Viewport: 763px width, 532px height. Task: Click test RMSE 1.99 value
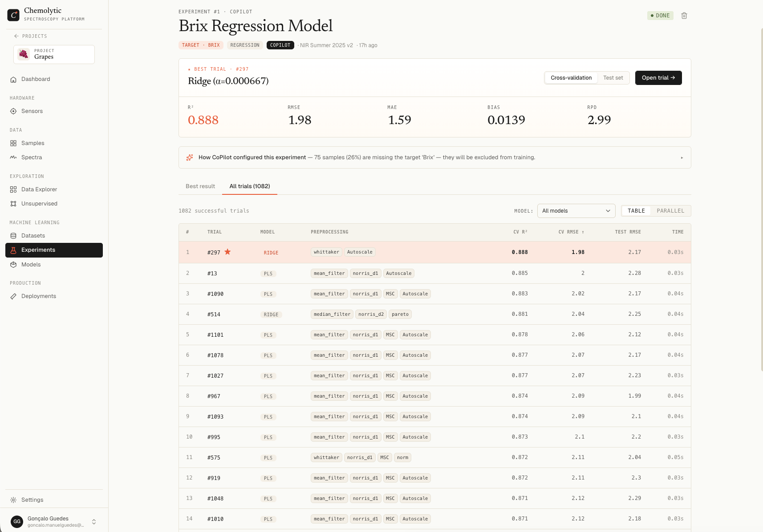click(634, 396)
